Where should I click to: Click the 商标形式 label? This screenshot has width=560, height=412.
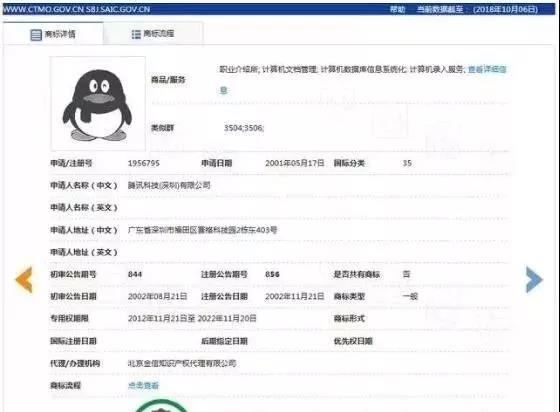point(349,318)
